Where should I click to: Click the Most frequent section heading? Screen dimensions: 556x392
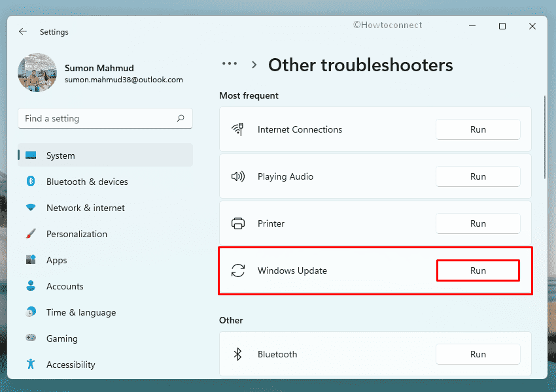[249, 95]
